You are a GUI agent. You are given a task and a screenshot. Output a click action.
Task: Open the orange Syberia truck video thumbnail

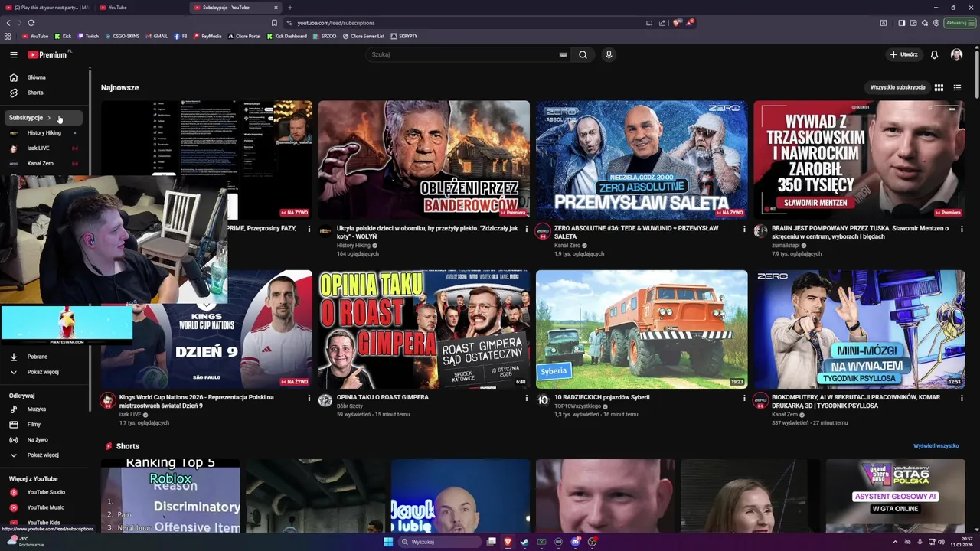point(642,329)
